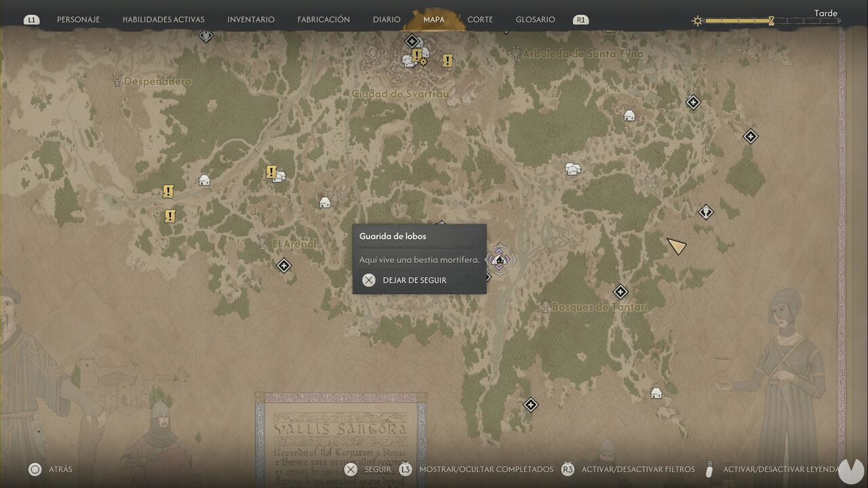This screenshot has height=488, width=868.
Task: Select quest marker east of Svartrau town buildings
Action: 448,61
